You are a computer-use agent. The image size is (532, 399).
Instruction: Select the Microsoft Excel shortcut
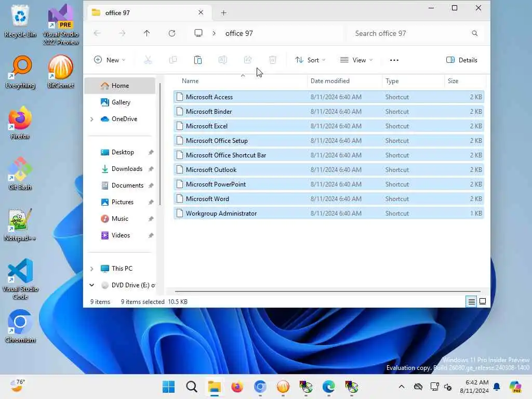click(329, 126)
